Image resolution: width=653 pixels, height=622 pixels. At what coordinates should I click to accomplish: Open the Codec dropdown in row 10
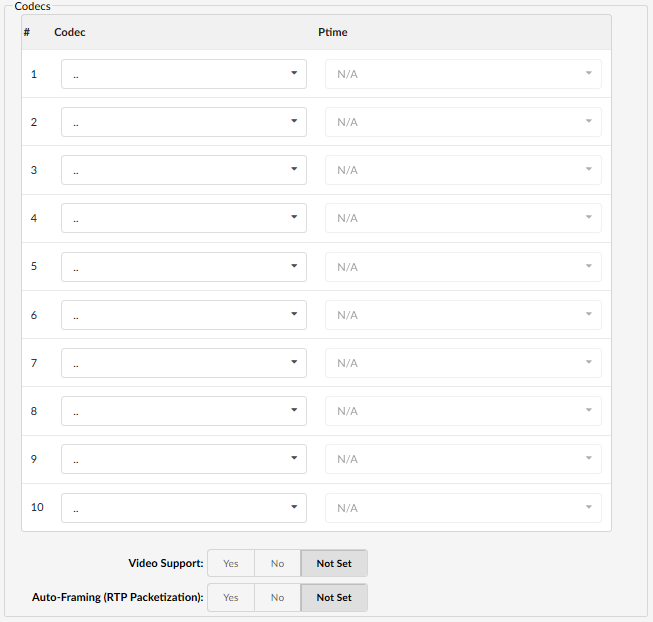click(x=183, y=507)
